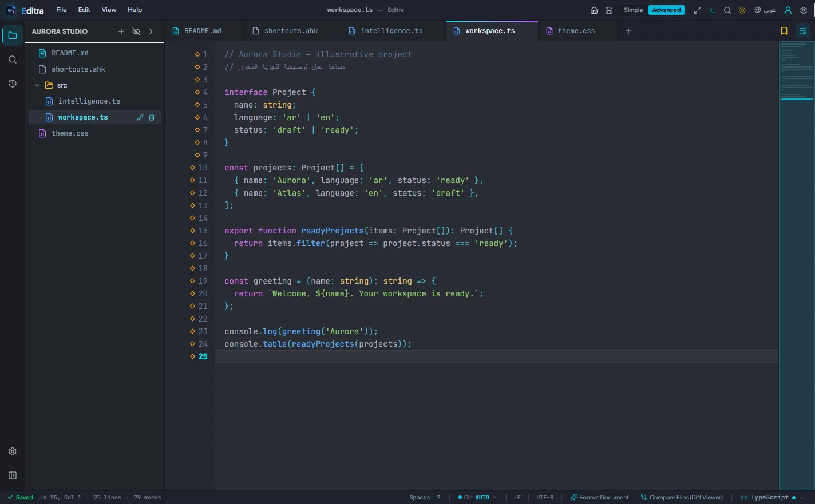Image resolution: width=815 pixels, height=504 pixels.
Task: Open the Dir: AUTO direction dropdown
Action: click(x=477, y=498)
